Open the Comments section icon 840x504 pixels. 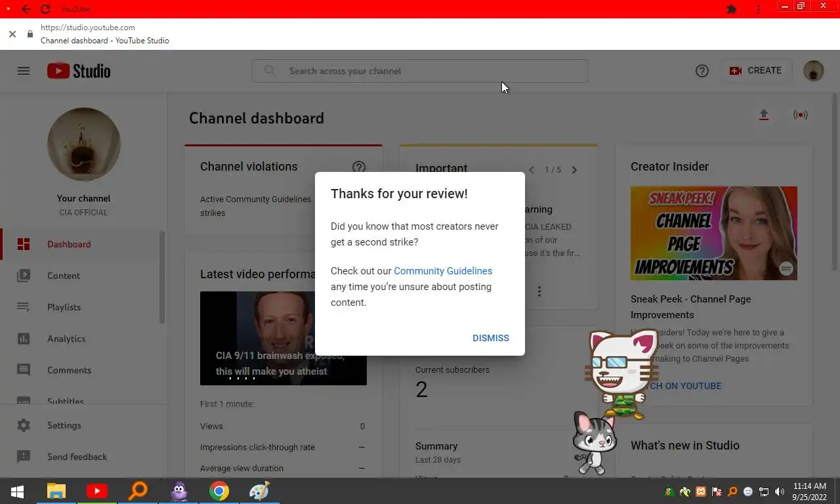[24, 370]
